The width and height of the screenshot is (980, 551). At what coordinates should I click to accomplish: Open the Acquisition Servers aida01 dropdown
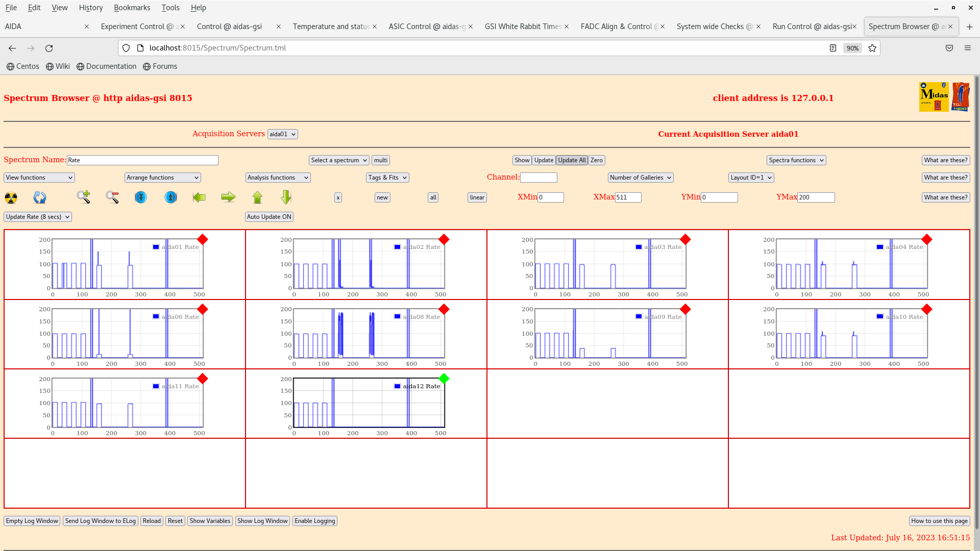(282, 134)
